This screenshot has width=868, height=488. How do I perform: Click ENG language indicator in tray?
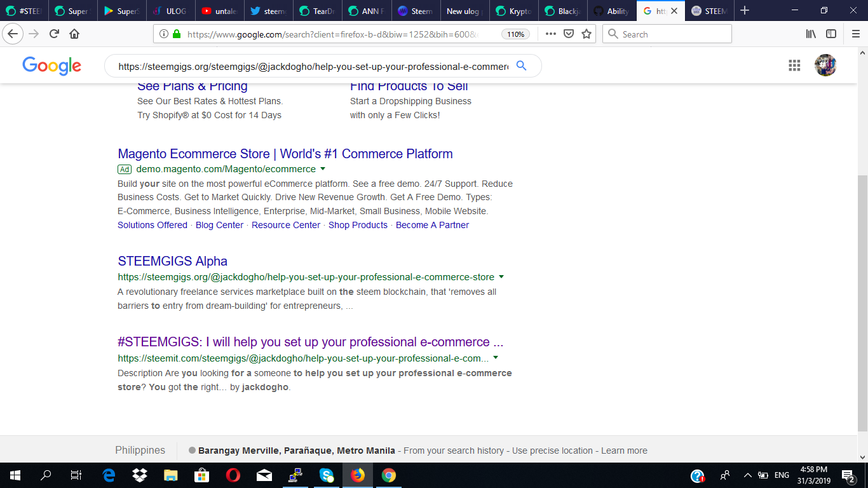tap(782, 475)
